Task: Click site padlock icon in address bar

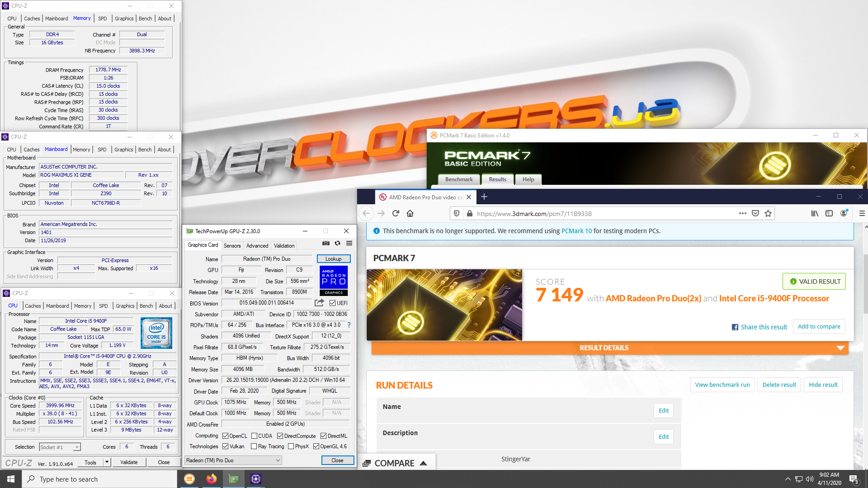Action: tap(469, 213)
